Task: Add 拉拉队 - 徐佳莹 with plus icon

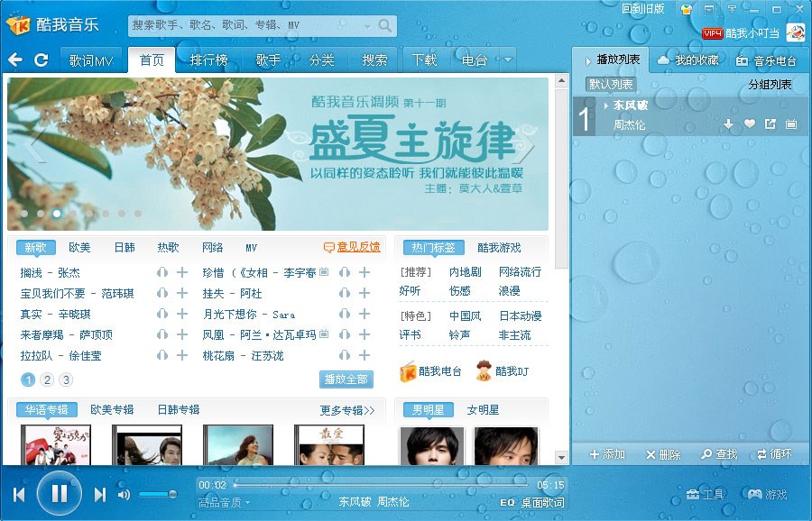Action: click(182, 355)
